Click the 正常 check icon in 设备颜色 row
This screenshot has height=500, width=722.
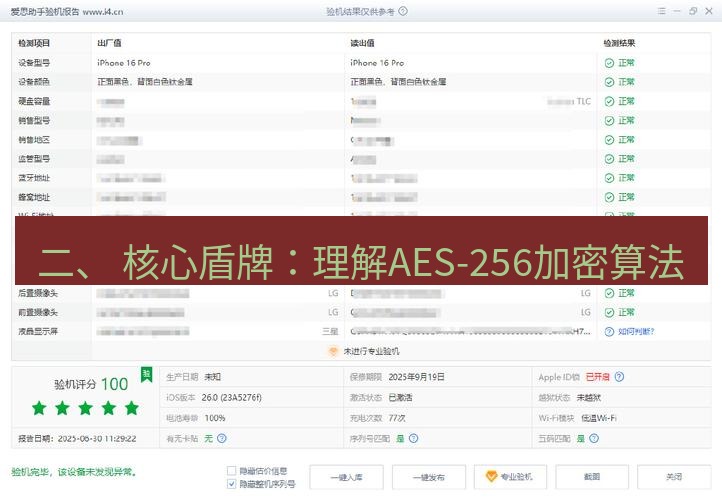pos(609,82)
